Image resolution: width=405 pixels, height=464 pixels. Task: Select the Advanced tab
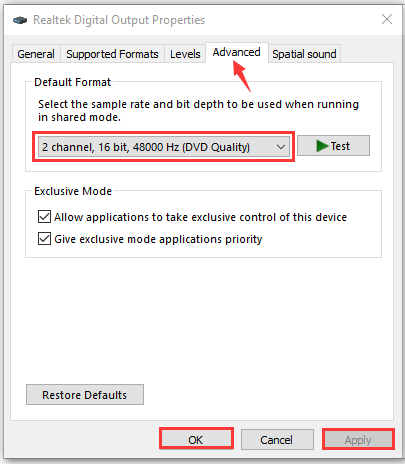tap(237, 52)
